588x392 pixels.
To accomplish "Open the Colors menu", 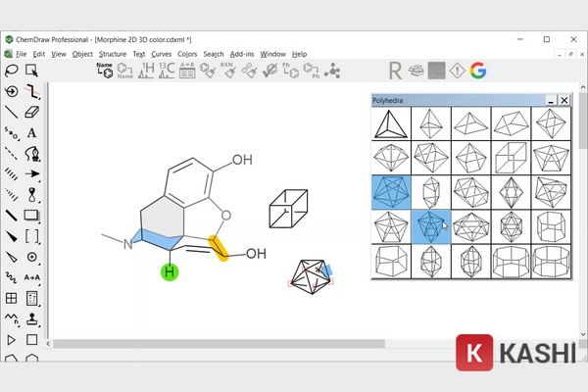I will click(187, 54).
